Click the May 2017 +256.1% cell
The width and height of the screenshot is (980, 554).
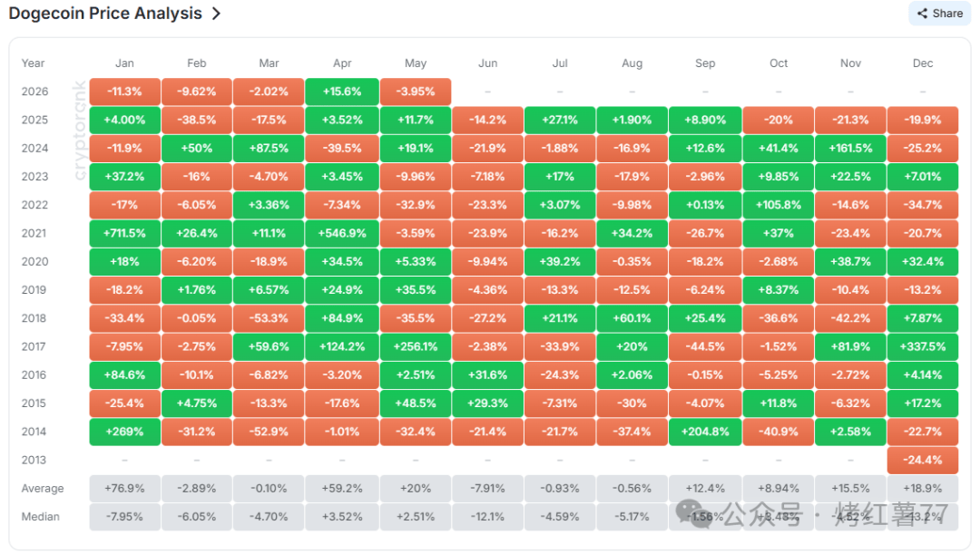(415, 346)
